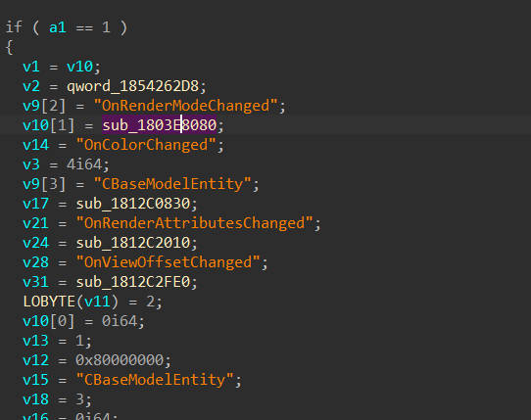Click variable v1 on its assignment line

31,67
